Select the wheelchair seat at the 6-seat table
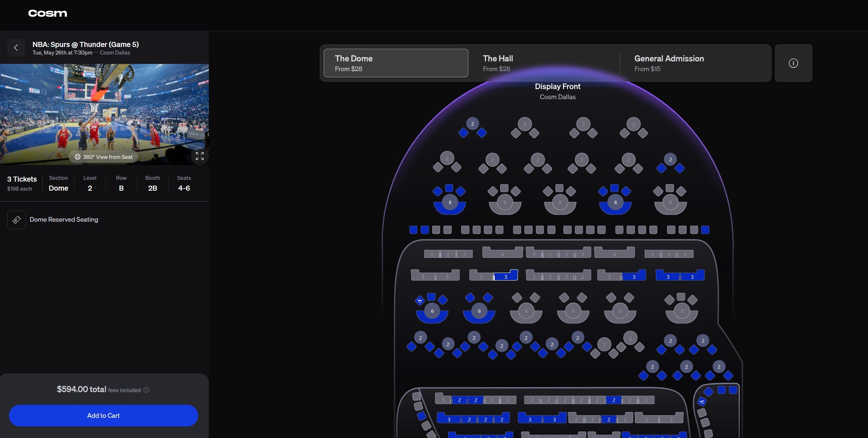This screenshot has width=868, height=438. pyautogui.click(x=420, y=300)
